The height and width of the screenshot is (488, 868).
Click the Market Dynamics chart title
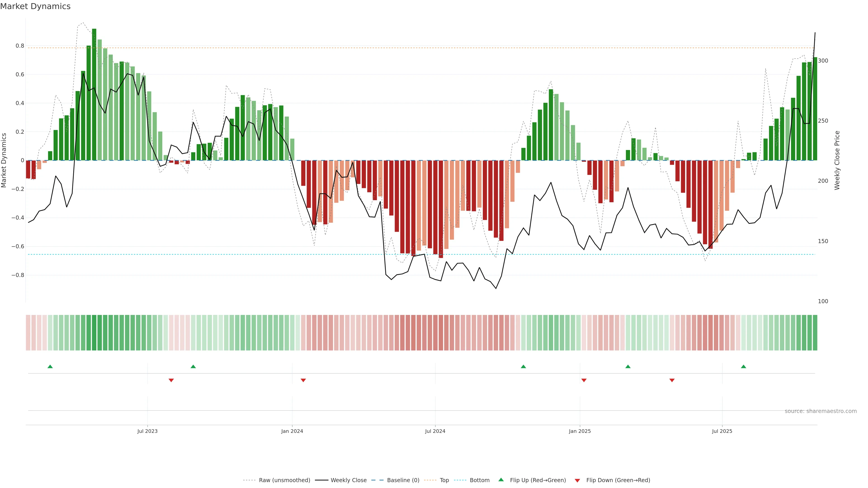(x=35, y=6)
